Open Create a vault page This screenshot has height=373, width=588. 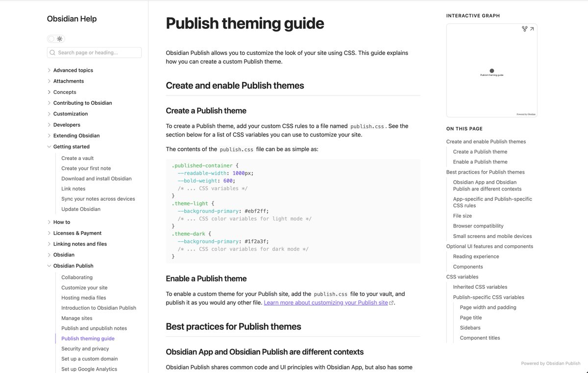(77, 158)
